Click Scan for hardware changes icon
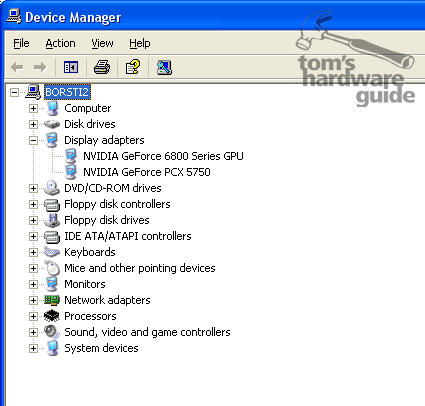 (164, 67)
